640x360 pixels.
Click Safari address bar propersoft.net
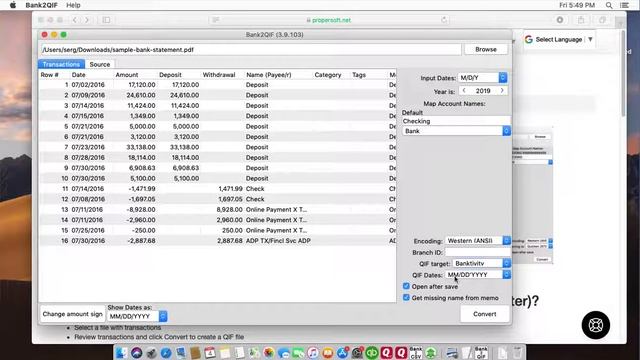pos(329,20)
